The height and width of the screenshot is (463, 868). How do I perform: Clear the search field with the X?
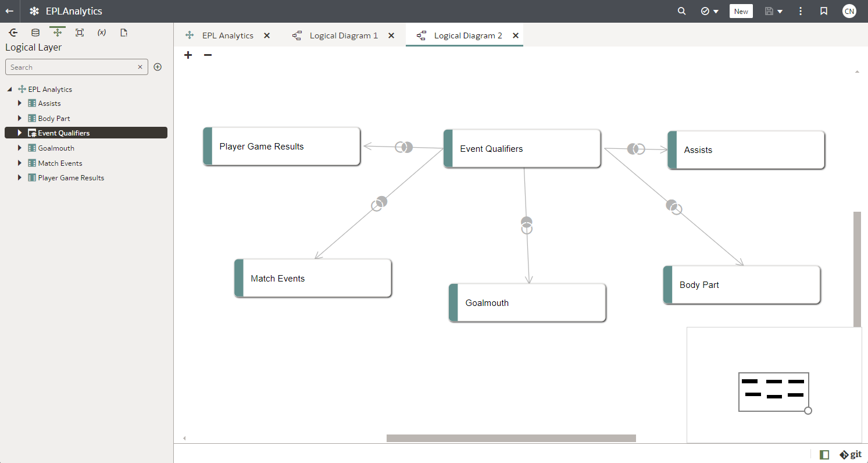(140, 67)
